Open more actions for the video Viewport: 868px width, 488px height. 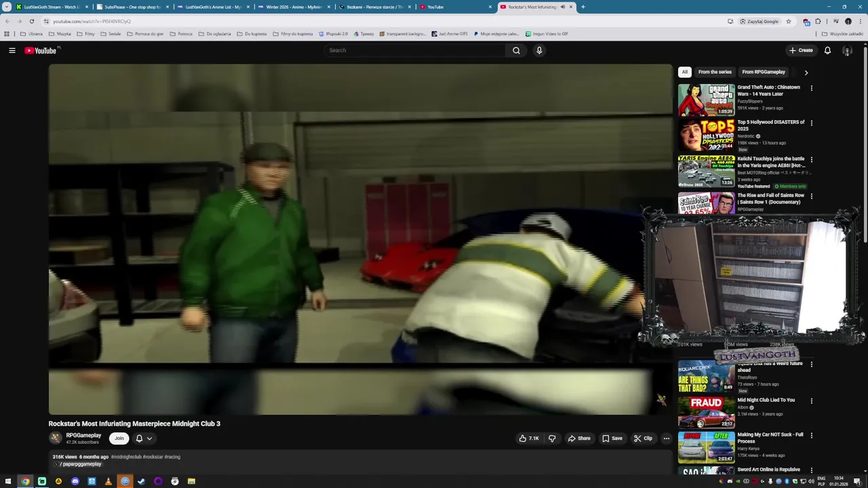[x=666, y=439]
